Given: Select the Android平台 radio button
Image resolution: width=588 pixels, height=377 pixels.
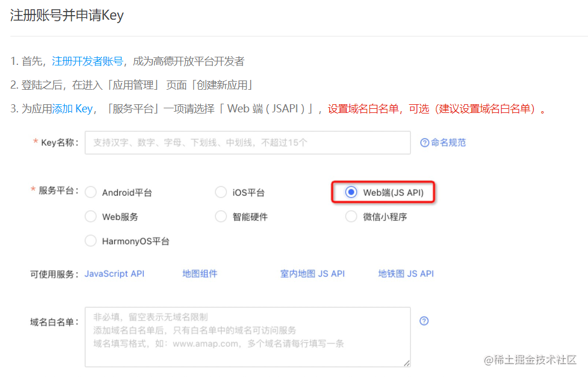Looking at the screenshot, I should coord(91,192).
